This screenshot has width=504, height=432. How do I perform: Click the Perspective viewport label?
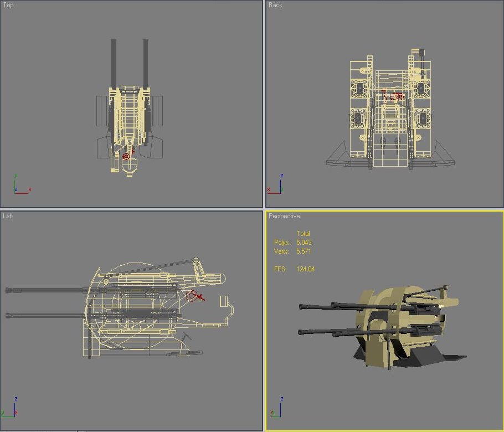pos(284,216)
